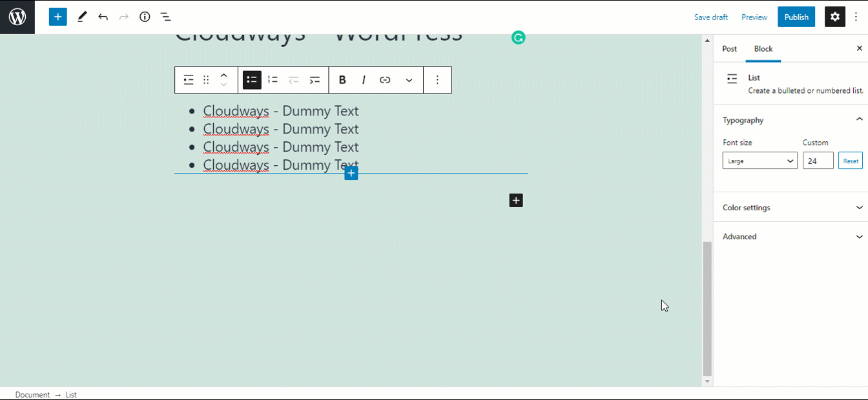This screenshot has height=400, width=868.
Task: Undo the last change
Action: click(x=103, y=17)
